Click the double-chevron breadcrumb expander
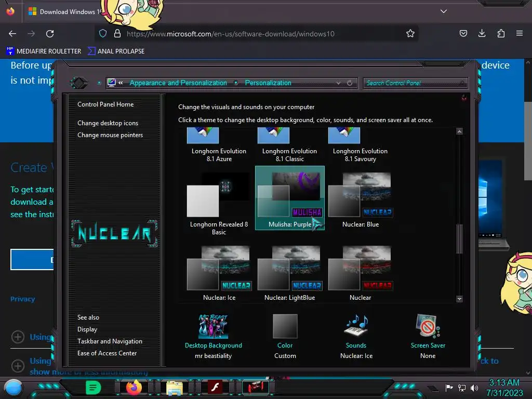This screenshot has height=399, width=532. pos(121,83)
